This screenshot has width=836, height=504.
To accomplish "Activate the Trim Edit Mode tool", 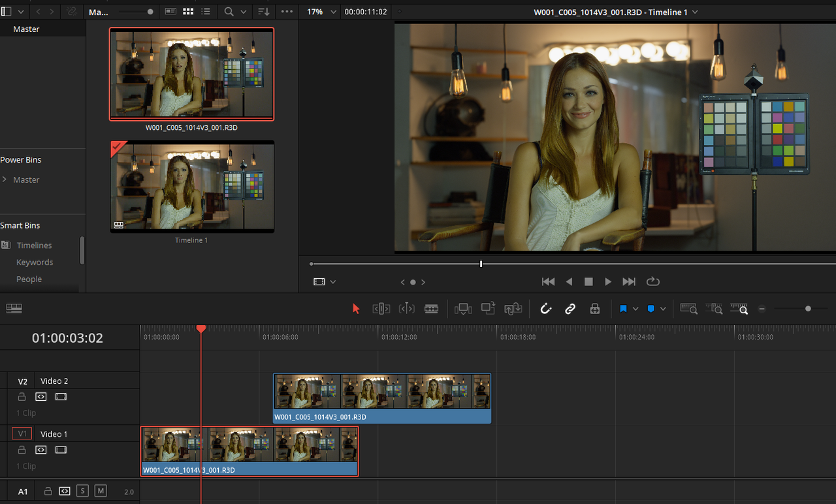I will coord(381,309).
